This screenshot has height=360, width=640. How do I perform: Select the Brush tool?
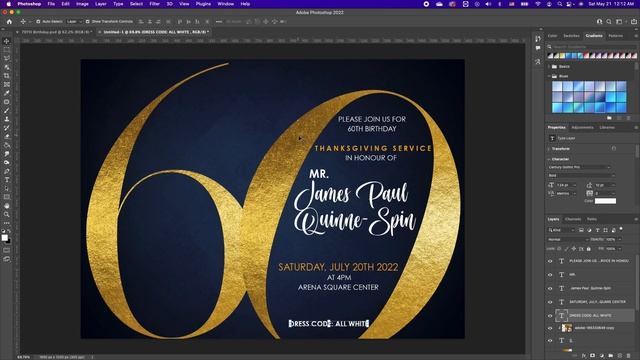pos(7,111)
